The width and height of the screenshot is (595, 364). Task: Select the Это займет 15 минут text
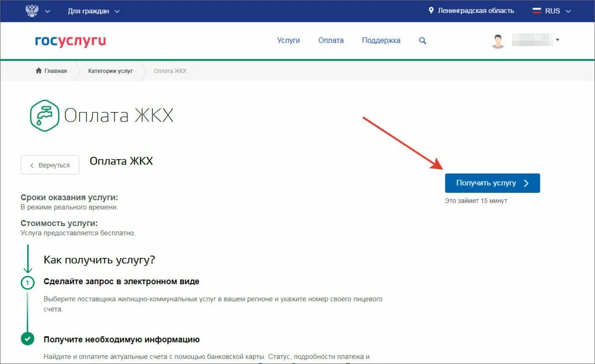click(476, 201)
